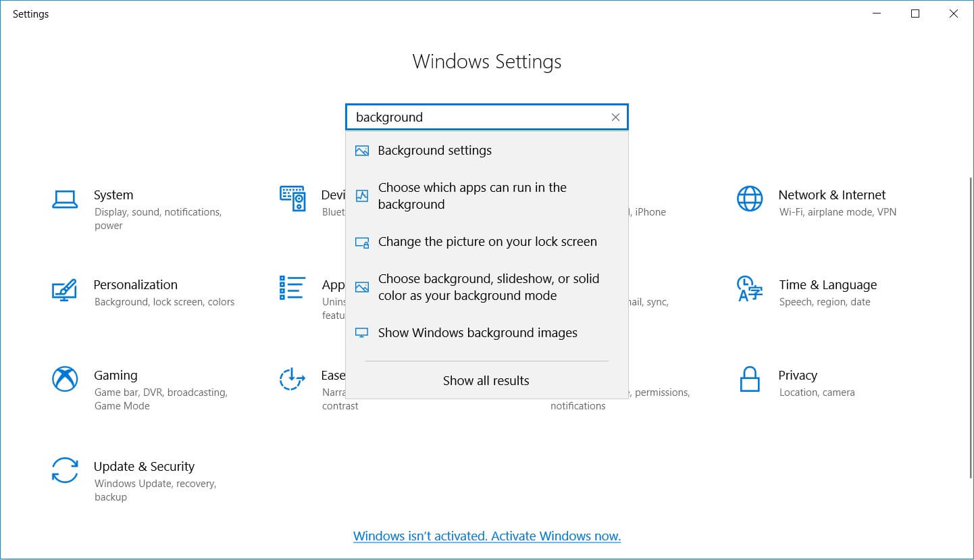Image resolution: width=974 pixels, height=560 pixels.
Task: Select the Background settings search result
Action: click(487, 151)
